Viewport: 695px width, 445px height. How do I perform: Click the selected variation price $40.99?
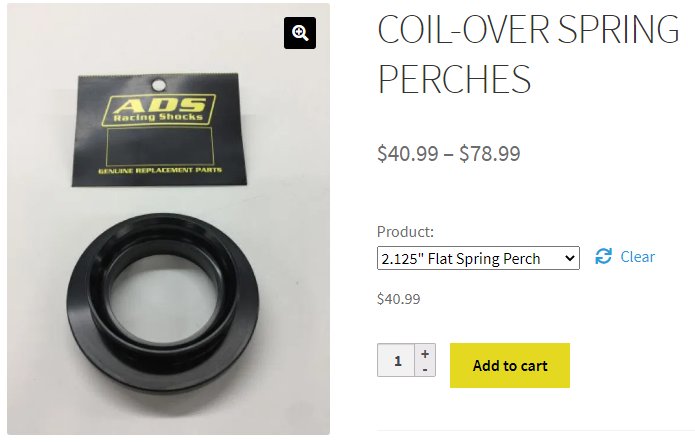(x=398, y=299)
